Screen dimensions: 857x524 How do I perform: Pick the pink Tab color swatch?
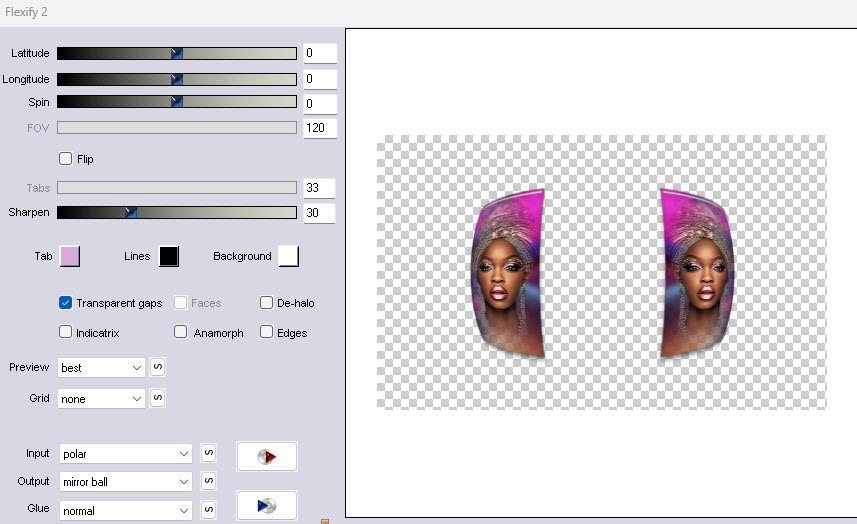pyautogui.click(x=70, y=256)
